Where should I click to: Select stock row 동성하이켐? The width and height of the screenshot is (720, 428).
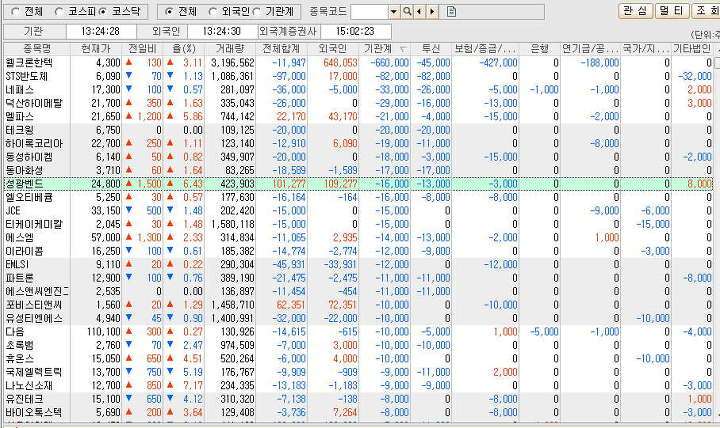(x=358, y=157)
